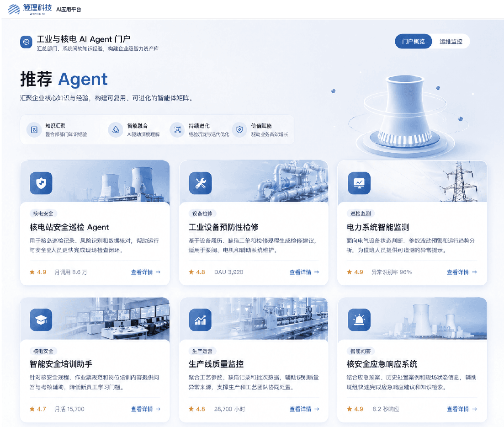Screen dimensions: 504x427
Task: Open 查看详情 for 工业设备预防性检修
Action: coord(304,272)
